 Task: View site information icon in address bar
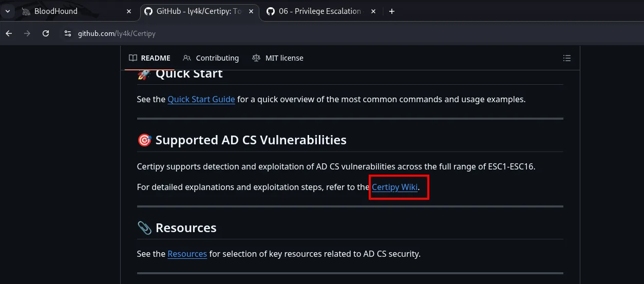tap(67, 33)
